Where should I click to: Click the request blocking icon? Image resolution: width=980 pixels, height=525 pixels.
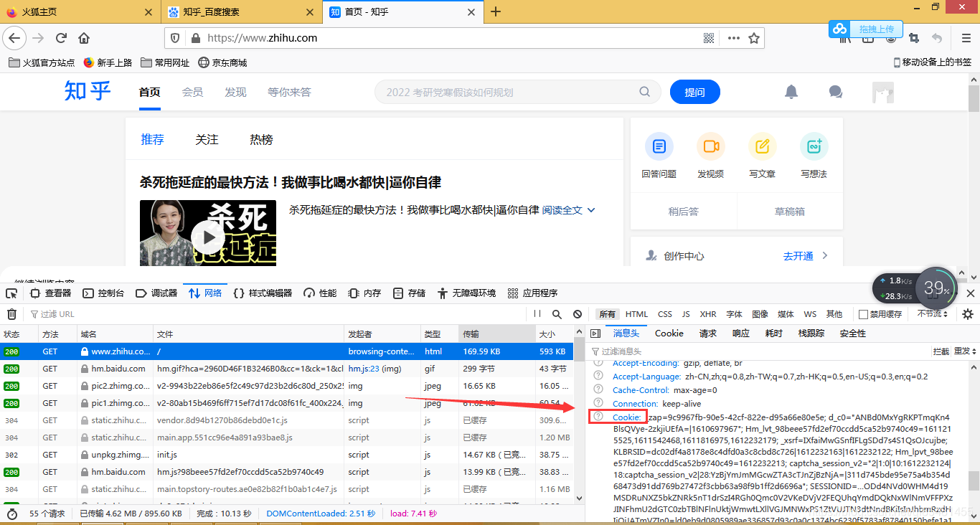pos(578,314)
